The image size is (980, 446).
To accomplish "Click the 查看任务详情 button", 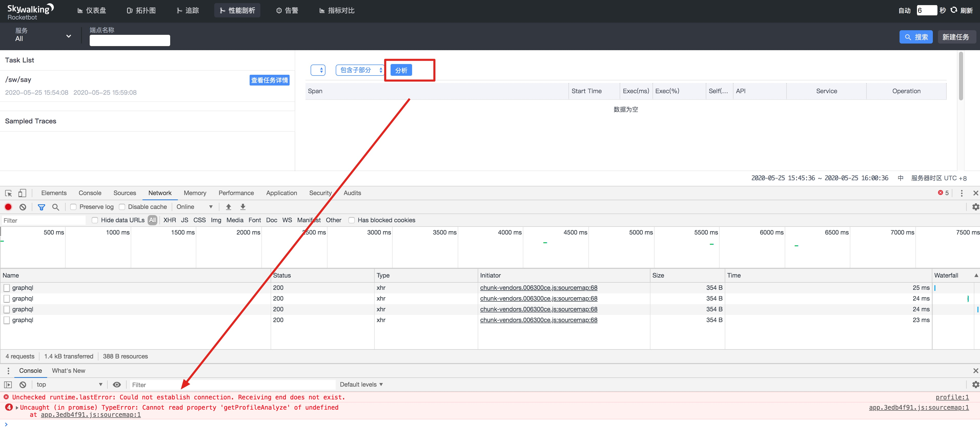I will (x=269, y=80).
